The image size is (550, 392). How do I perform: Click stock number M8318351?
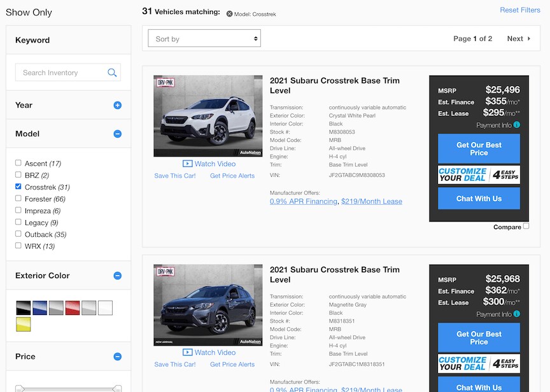342,321
